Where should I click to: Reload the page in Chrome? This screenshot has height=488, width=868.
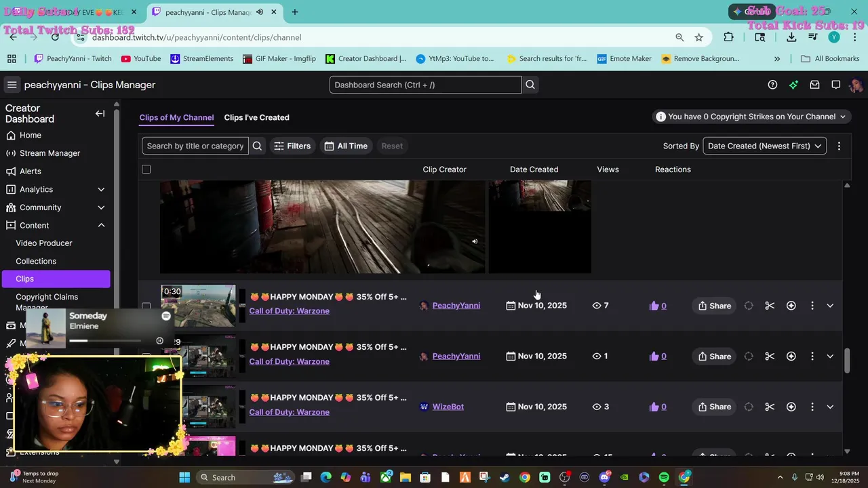pos(56,37)
